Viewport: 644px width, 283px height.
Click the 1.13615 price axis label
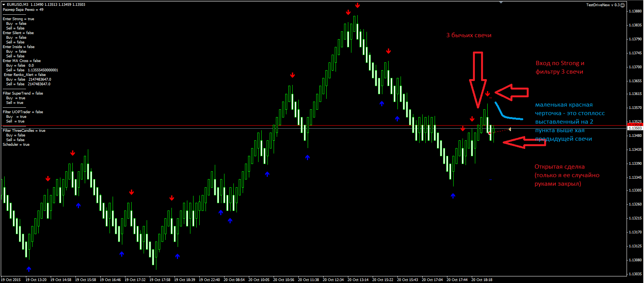pyautogui.click(x=635, y=94)
